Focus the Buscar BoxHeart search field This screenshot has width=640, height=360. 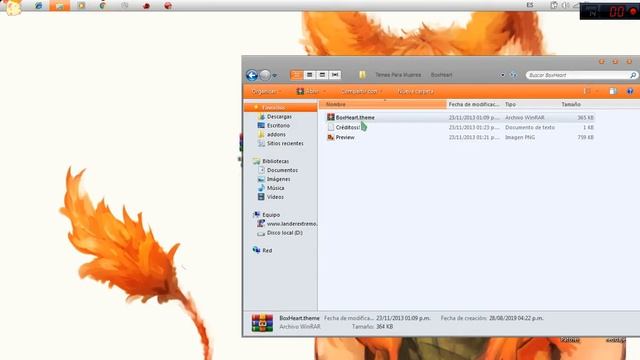(x=578, y=75)
